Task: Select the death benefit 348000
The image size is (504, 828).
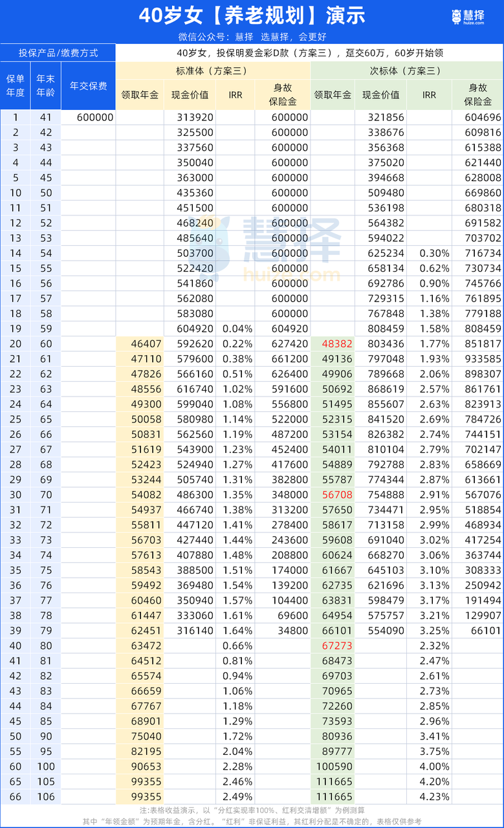Action: [290, 495]
